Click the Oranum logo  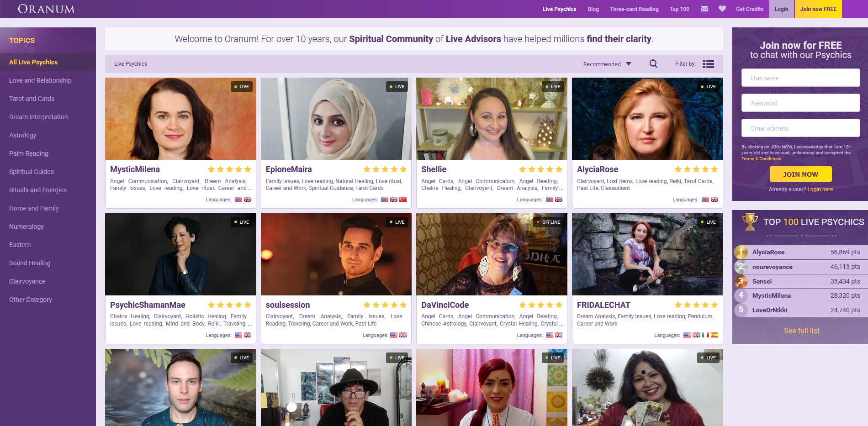click(46, 9)
